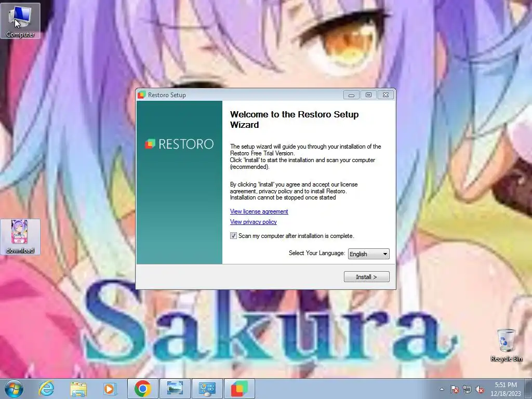Select the download image file on desktop
The height and width of the screenshot is (399, 532).
pyautogui.click(x=20, y=236)
